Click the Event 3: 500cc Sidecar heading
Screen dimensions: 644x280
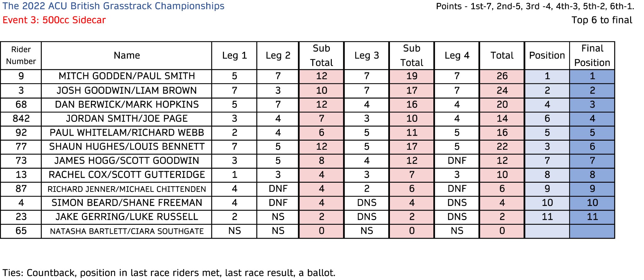(x=54, y=20)
